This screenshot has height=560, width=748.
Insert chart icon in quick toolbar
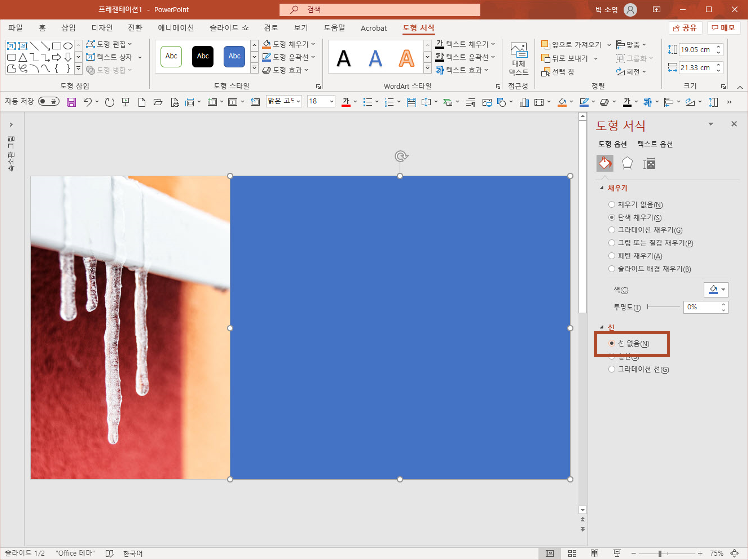pyautogui.click(x=524, y=102)
